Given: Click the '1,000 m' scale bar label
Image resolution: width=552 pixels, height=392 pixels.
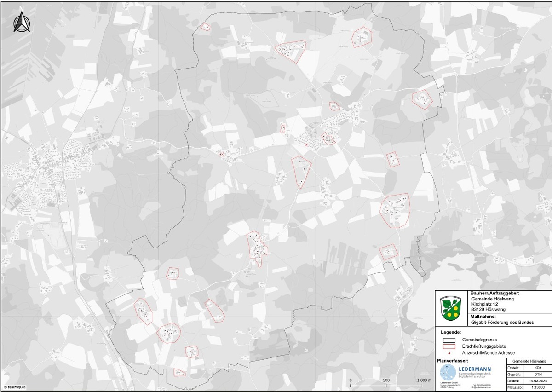Looking at the screenshot, I should pyautogui.click(x=424, y=380).
